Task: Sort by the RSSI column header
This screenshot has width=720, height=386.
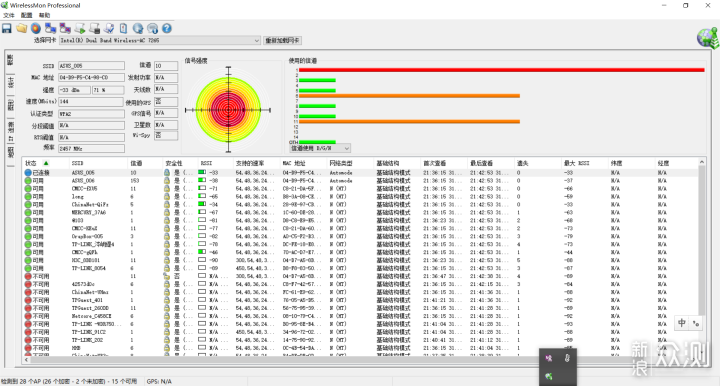Action: click(x=215, y=163)
